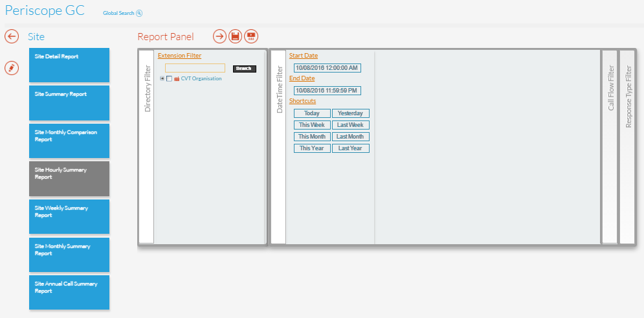644x318 pixels.
Task: Choose the Last Week shortcut
Action: [351, 125]
